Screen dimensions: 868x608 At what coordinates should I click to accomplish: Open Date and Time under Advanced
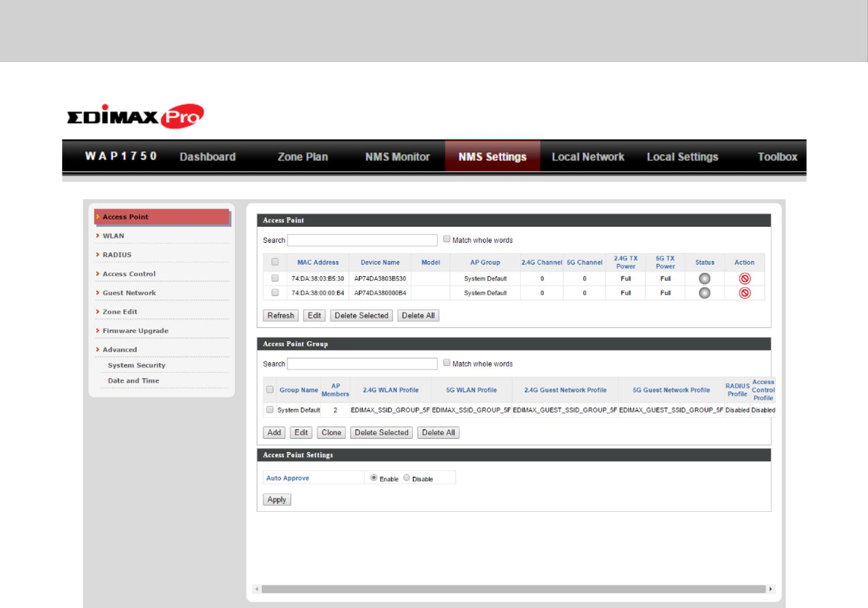pos(133,381)
